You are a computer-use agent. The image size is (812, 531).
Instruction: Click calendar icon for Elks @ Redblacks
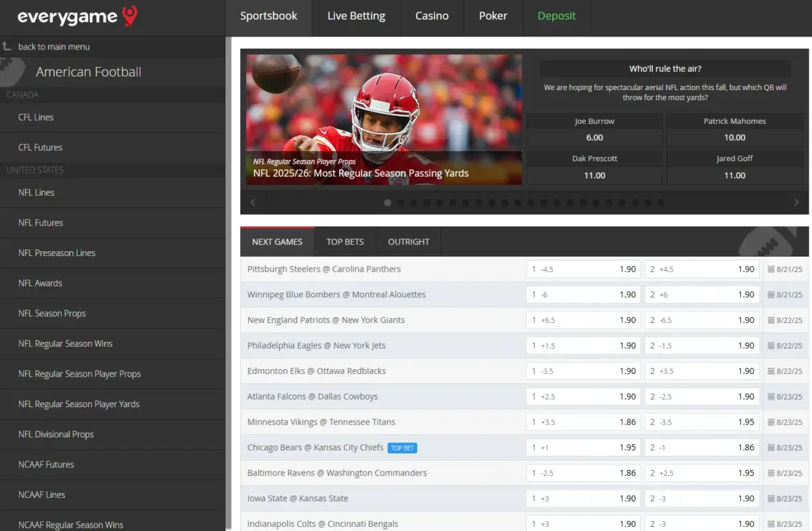[x=771, y=371]
